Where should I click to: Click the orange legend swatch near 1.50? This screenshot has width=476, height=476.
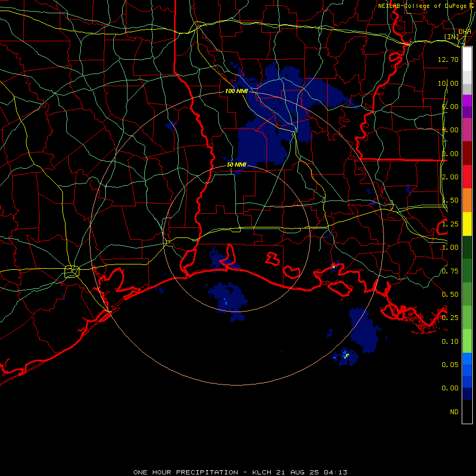[x=467, y=200]
